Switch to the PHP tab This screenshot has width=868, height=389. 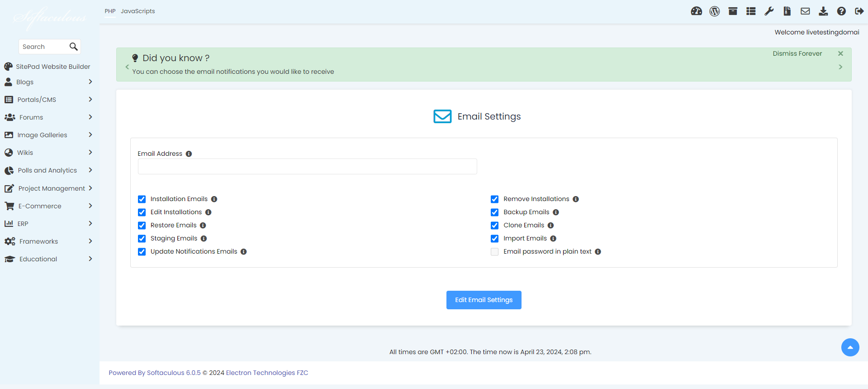[x=110, y=11]
